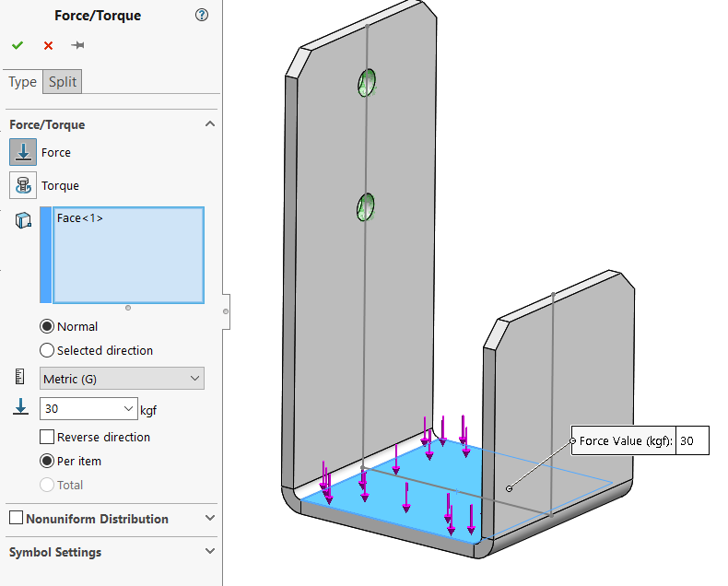Open Force/Torque help question mark
Image resolution: width=728 pixels, height=586 pixels.
202,15
